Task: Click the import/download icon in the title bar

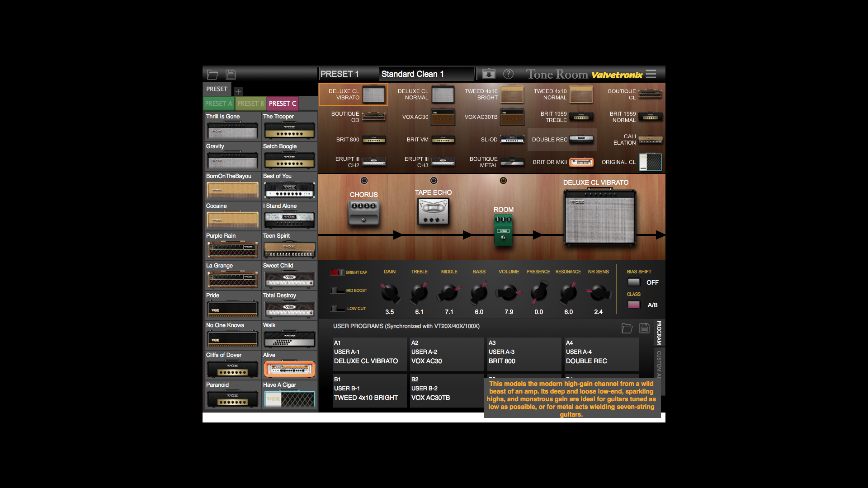Action: click(488, 74)
